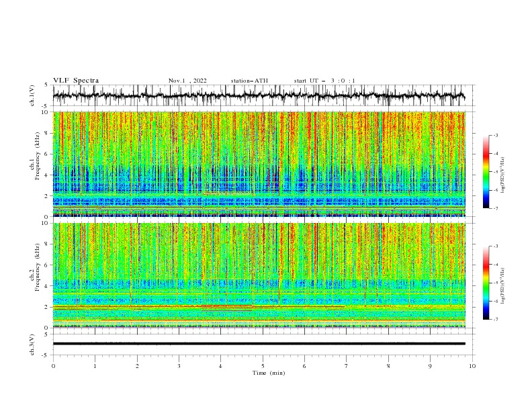Click the "2" kHz tick on ch.1 spectrogram

tap(46, 196)
